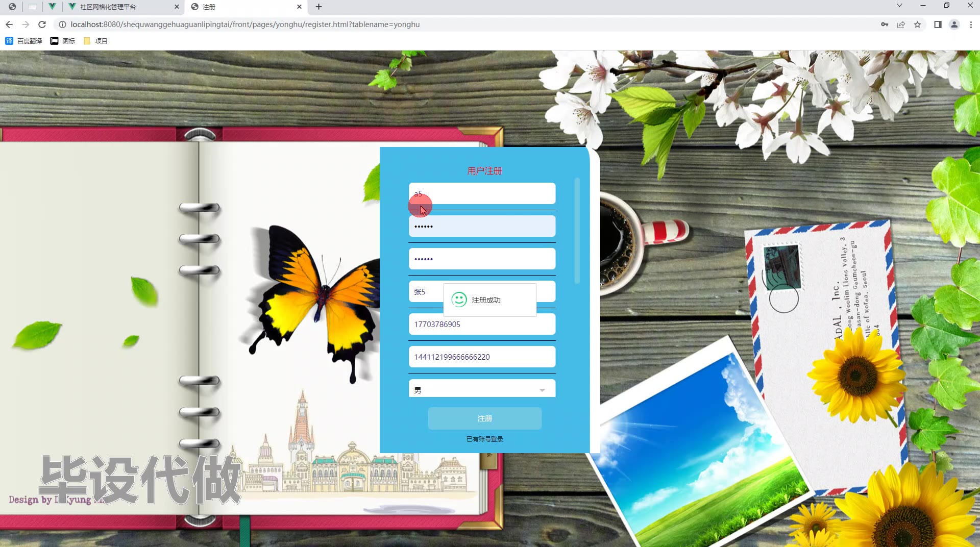Select the 注册 tab
Image resolution: width=980 pixels, height=547 pixels.
(246, 7)
